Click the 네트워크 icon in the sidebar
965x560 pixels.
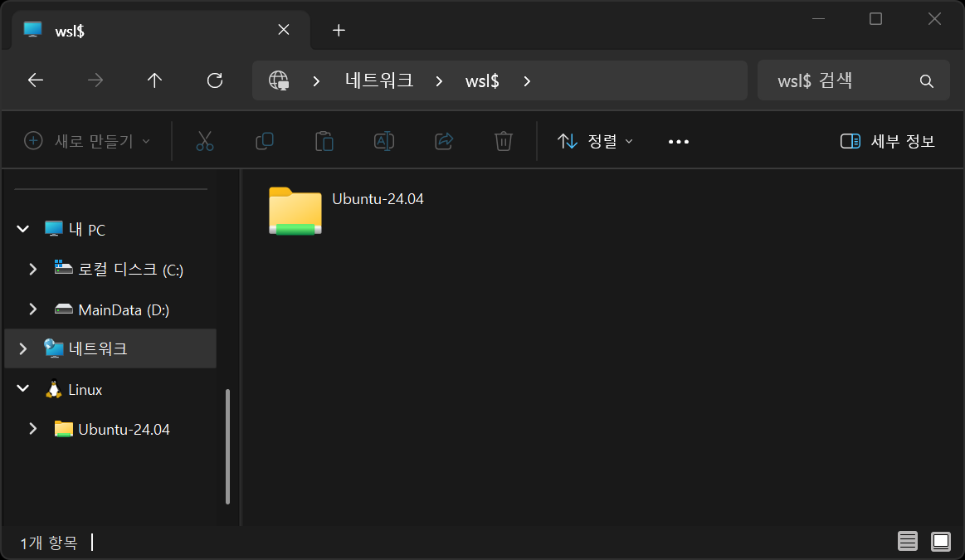point(54,348)
